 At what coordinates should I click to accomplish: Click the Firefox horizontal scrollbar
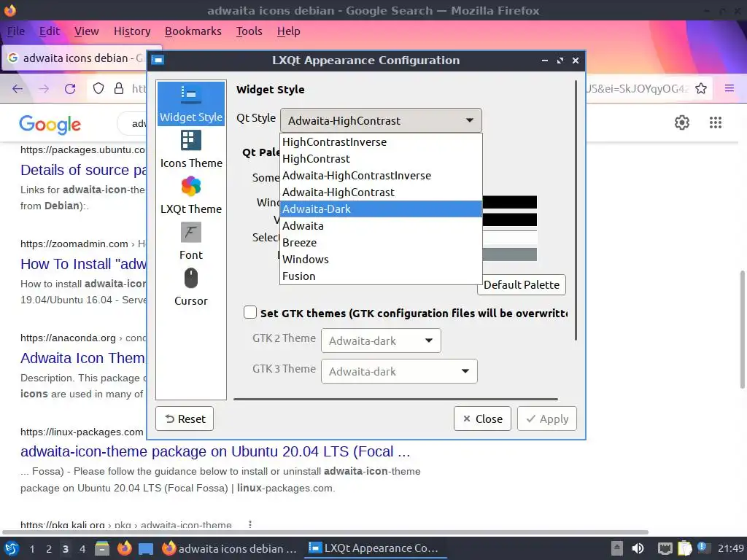[x=325, y=532]
